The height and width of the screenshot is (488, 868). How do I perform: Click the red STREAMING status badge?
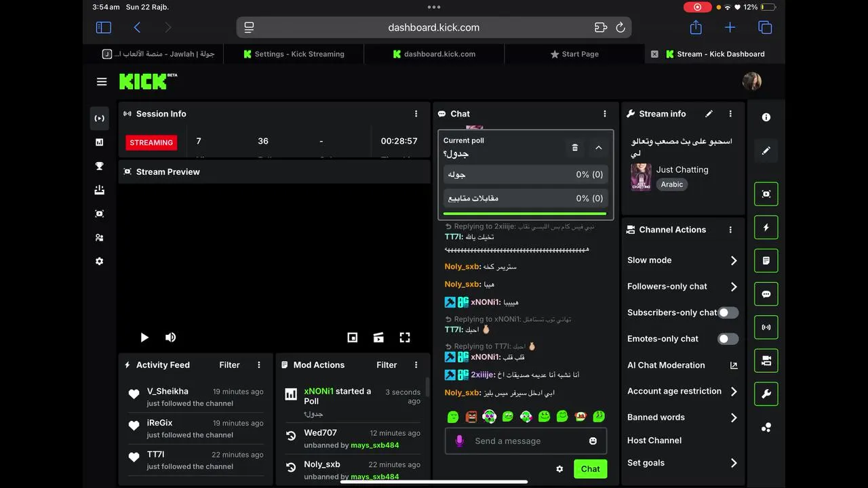tap(151, 142)
